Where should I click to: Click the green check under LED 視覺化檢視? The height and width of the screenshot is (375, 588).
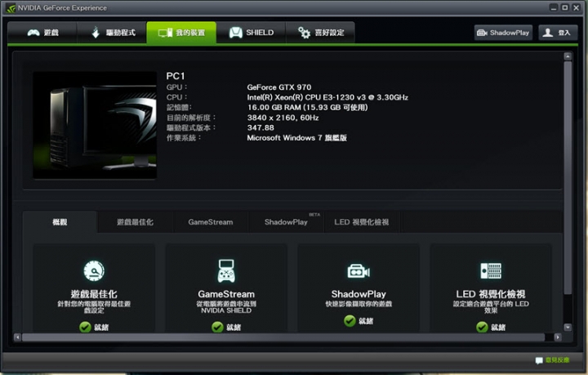482,327
